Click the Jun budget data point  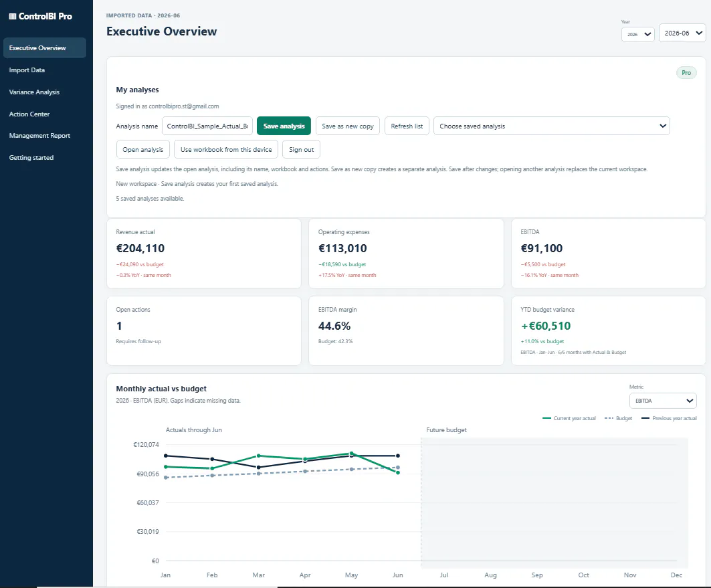(x=398, y=468)
